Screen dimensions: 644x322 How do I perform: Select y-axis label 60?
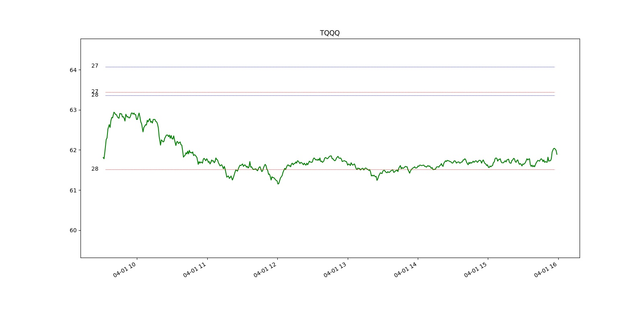tap(73, 230)
